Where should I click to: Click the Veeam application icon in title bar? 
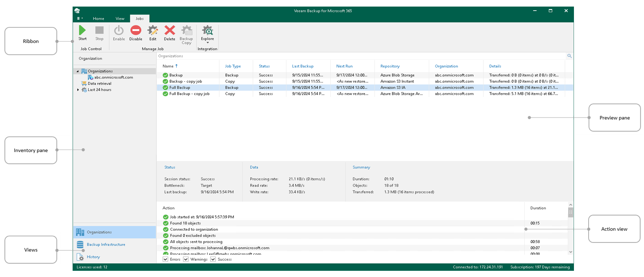point(77,11)
